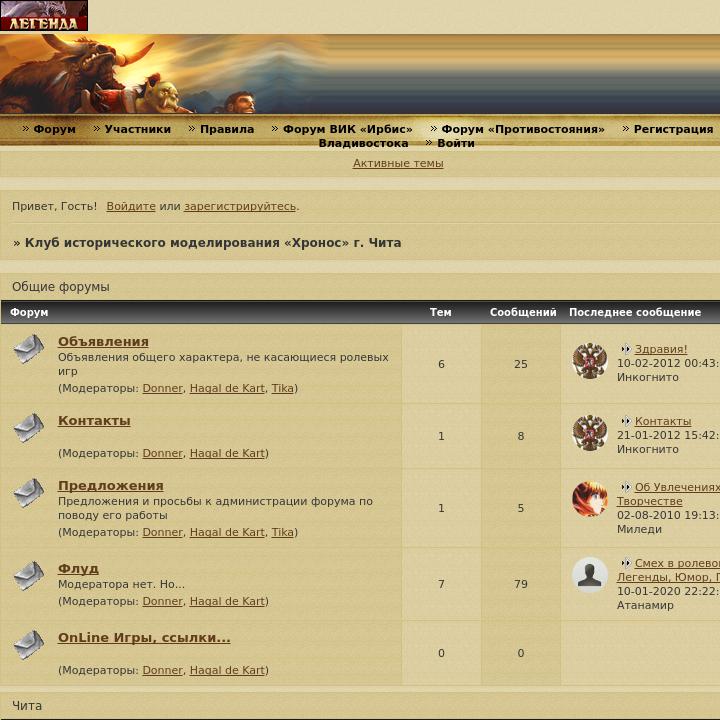
Task: Click the envelope icon beside Предложения
Action: [x=29, y=493]
